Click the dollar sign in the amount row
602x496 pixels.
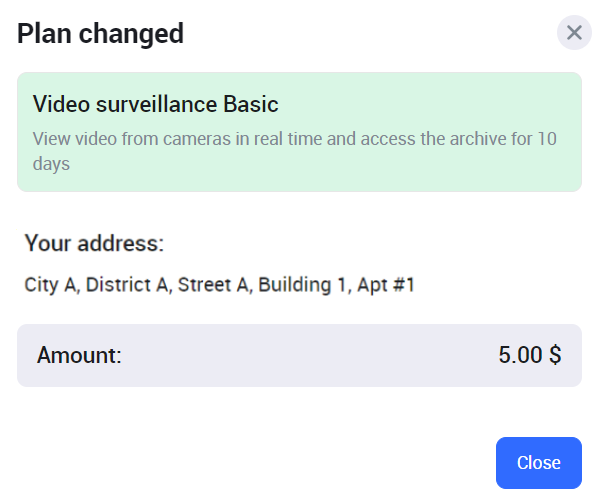click(554, 355)
